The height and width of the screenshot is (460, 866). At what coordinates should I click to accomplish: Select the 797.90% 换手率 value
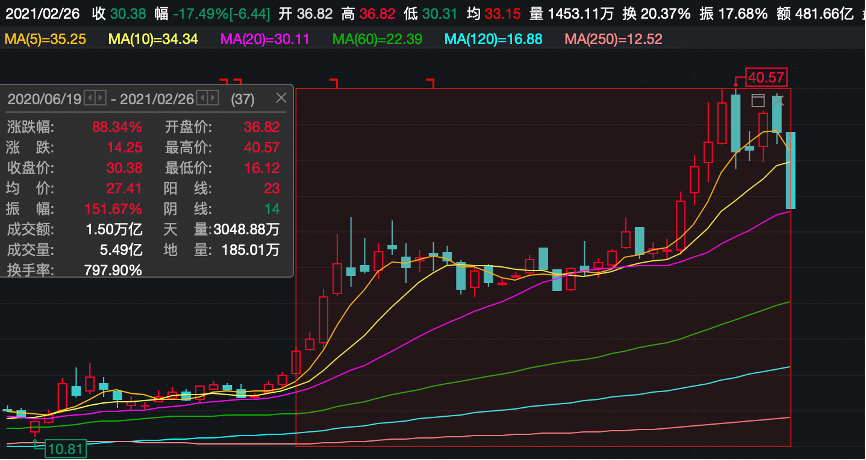point(113,270)
